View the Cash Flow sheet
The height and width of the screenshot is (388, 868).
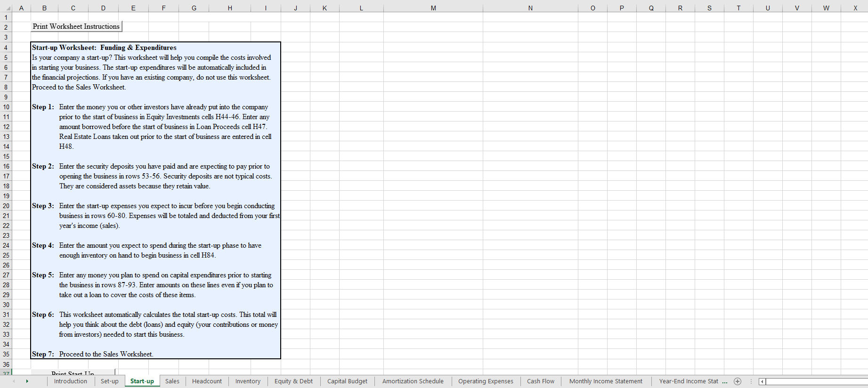coord(540,381)
